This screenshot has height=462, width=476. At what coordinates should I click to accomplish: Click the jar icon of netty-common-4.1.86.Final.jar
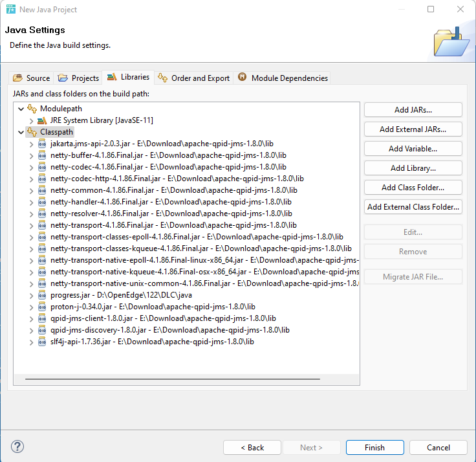pos(42,190)
